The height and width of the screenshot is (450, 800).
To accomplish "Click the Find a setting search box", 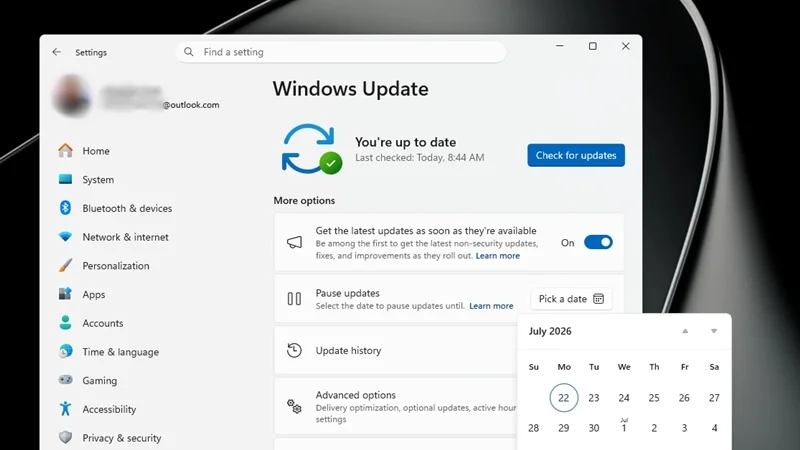I will 341,52.
